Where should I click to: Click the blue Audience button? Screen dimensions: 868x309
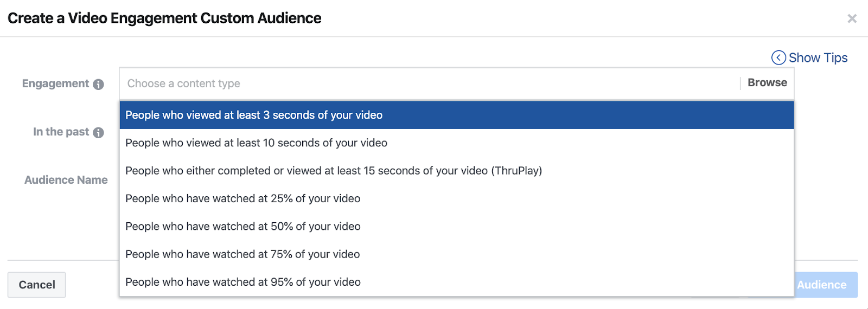[x=826, y=285]
